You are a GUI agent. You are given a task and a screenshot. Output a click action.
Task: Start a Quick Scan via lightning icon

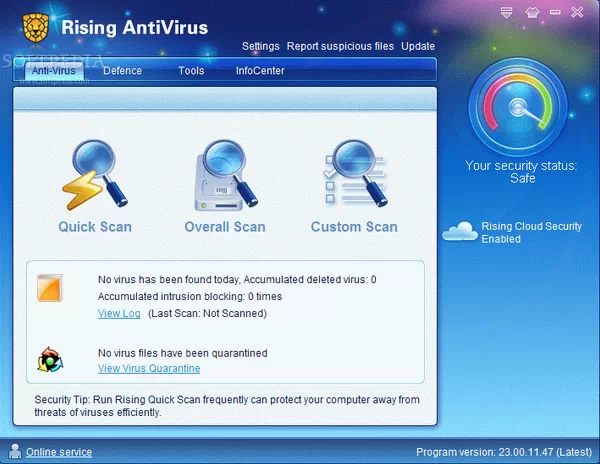(x=95, y=176)
